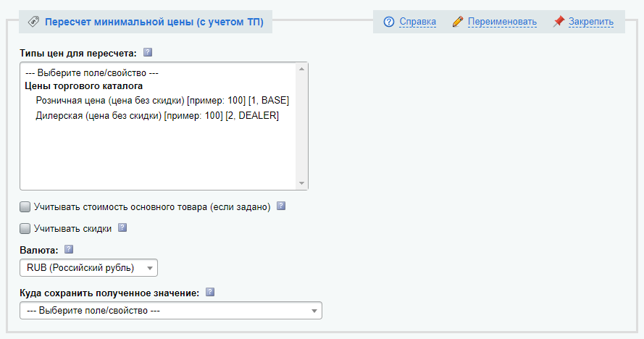Select 'Дилерская' DEALER price option in list
This screenshot has width=644, height=339.
(x=156, y=114)
